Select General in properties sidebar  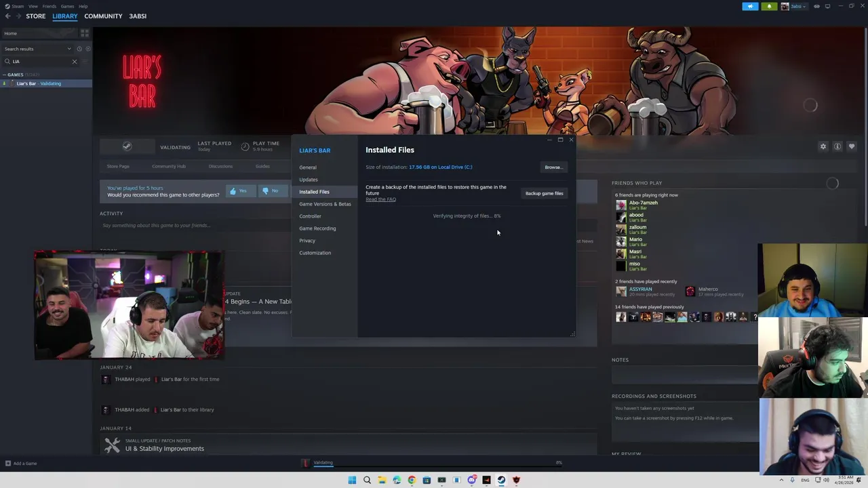308,167
